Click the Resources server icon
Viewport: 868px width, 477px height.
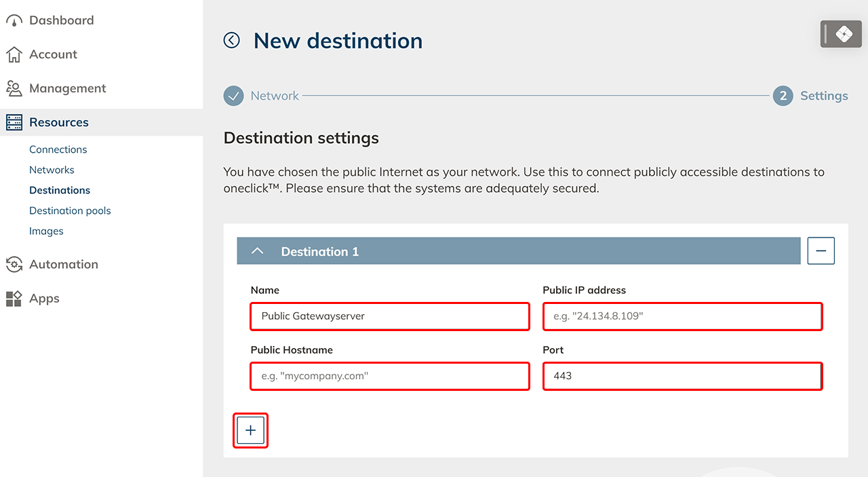[14, 123]
